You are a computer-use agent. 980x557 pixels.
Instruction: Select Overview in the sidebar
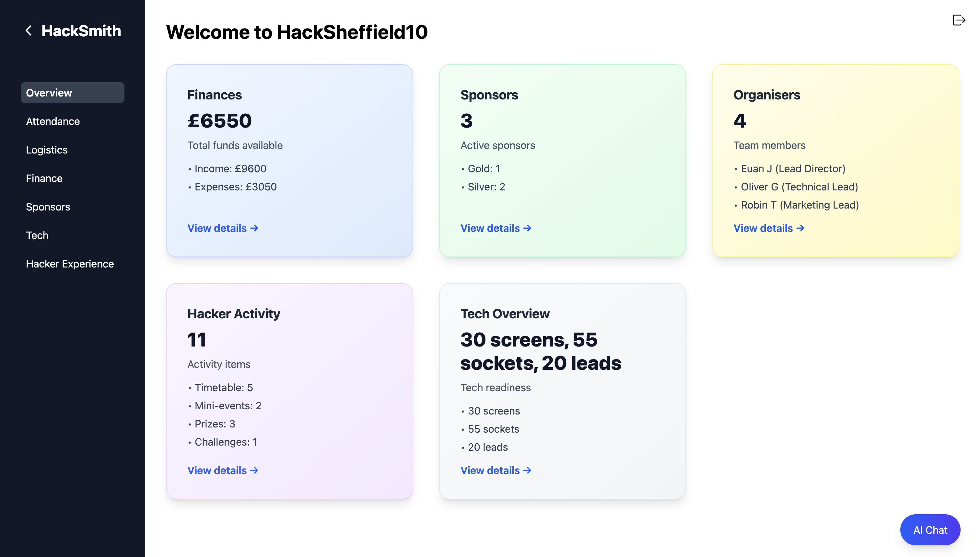click(72, 93)
